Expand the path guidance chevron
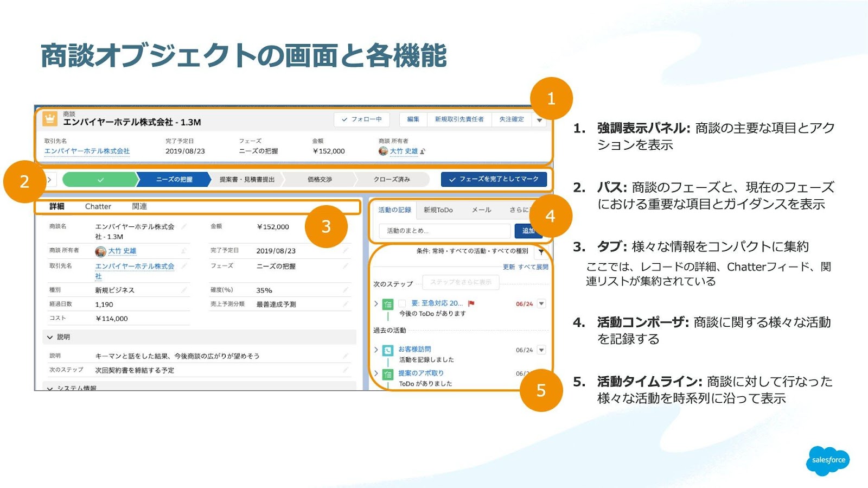This screenshot has width=868, height=488. pos(49,180)
